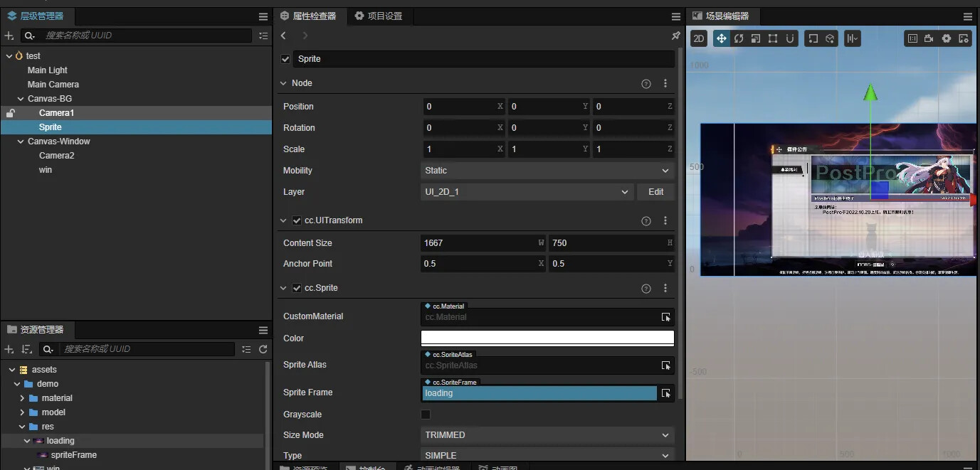Open the 场景编辑器 panel menu
This screenshot has width=980, height=470.
point(968,16)
